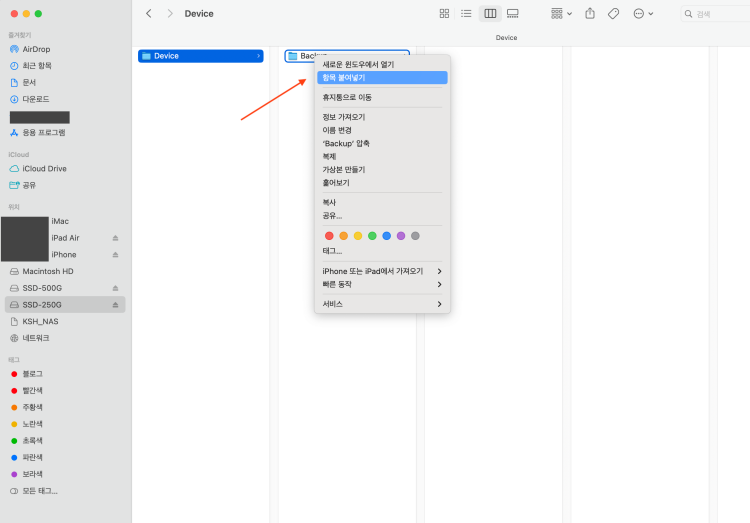Open the group-by options dropdown

pyautogui.click(x=562, y=13)
